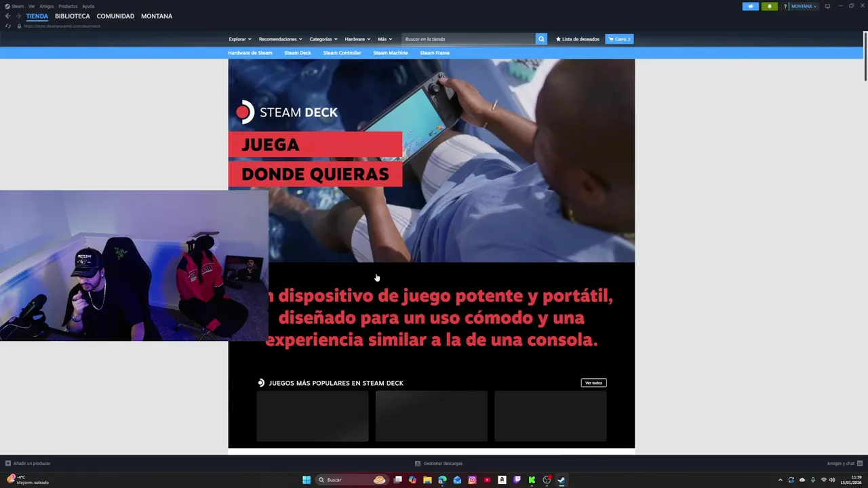Click the blue search magnifier button
868x488 pixels.
click(541, 39)
